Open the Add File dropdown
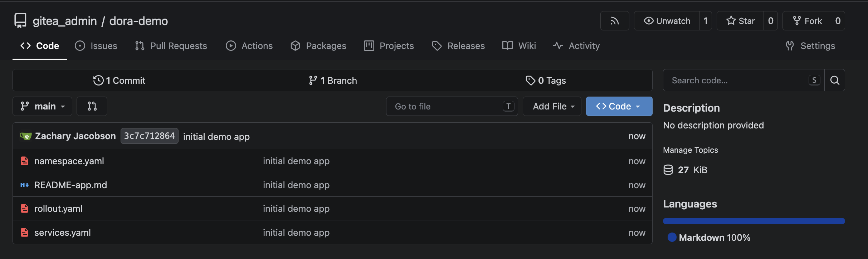Image resolution: width=868 pixels, height=259 pixels. tap(552, 106)
